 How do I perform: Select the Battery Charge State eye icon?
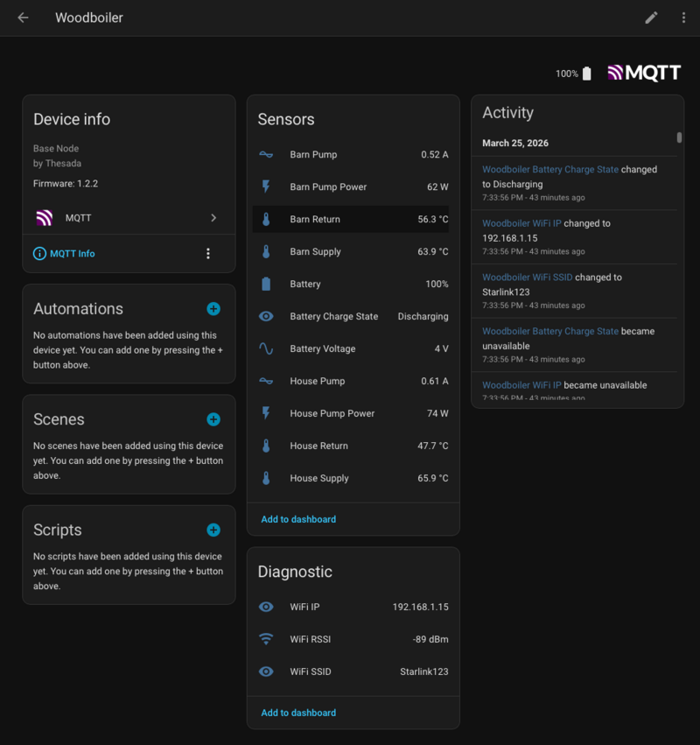click(266, 316)
